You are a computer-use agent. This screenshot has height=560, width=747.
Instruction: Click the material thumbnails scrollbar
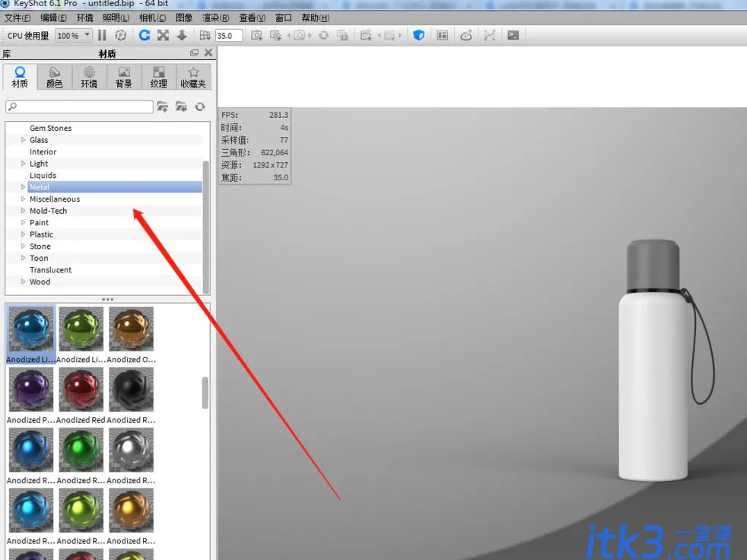(x=205, y=393)
